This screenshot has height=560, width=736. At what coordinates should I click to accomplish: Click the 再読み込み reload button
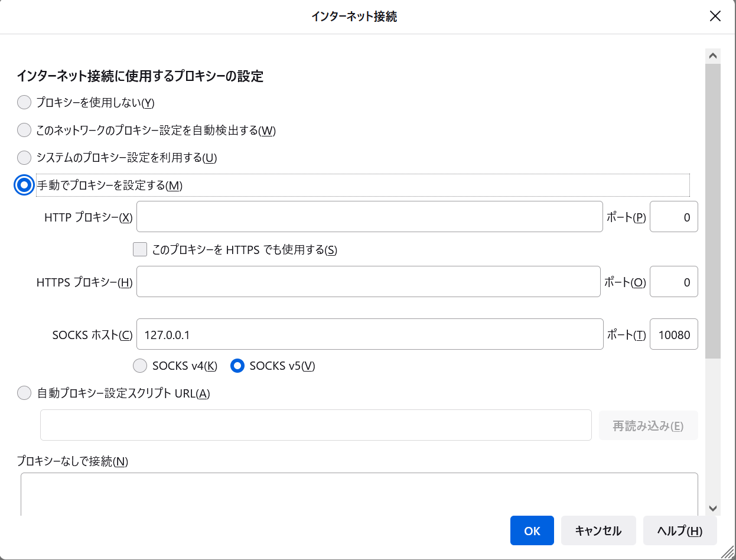tap(649, 425)
